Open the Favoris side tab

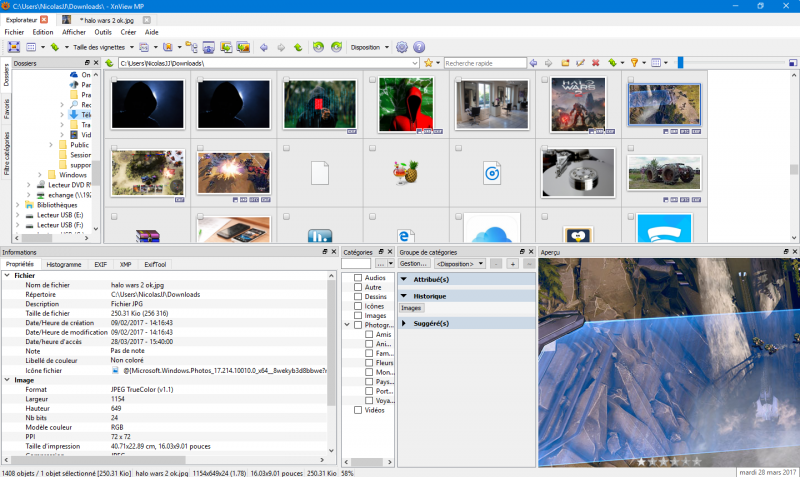click(x=6, y=109)
